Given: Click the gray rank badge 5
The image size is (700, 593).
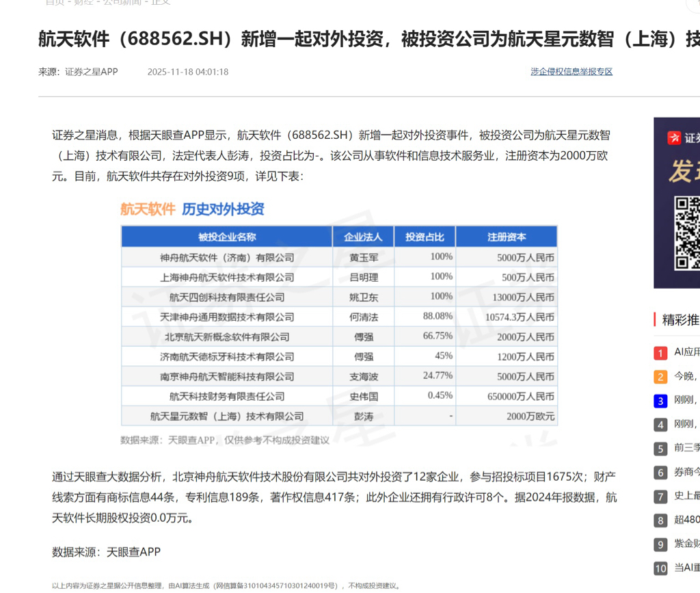Looking at the screenshot, I should [660, 449].
